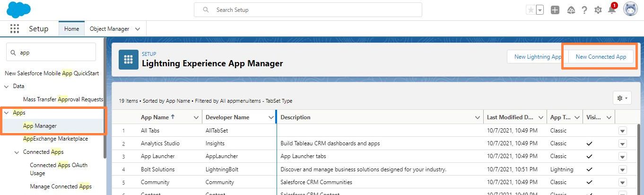Click the visible checkmark for Analytics Studio
Image resolution: width=644 pixels, height=195 pixels.
(590, 143)
